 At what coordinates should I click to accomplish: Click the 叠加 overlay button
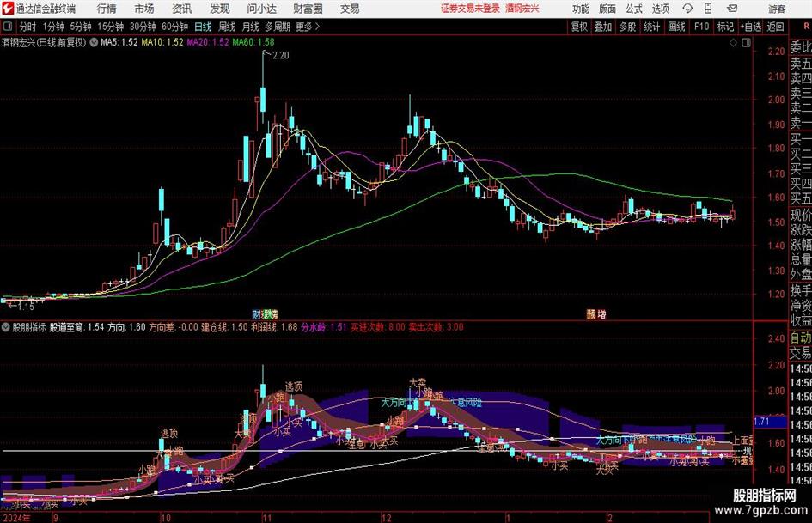click(x=603, y=27)
